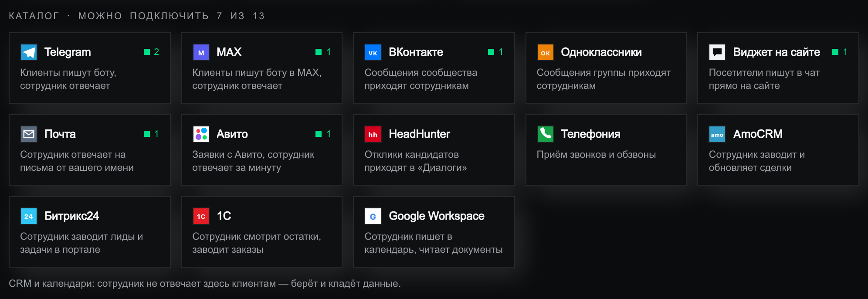Click the amo AmoCRM icon
The height and width of the screenshot is (299, 868).
(x=717, y=134)
